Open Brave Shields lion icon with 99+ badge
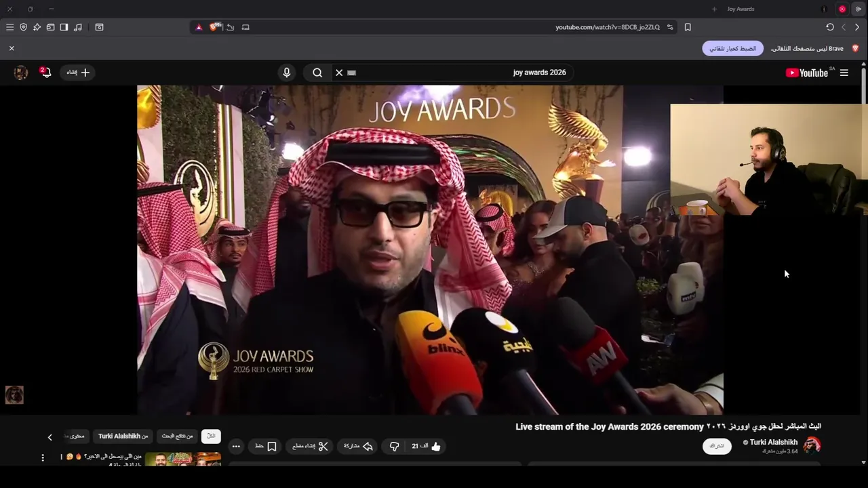 click(215, 27)
